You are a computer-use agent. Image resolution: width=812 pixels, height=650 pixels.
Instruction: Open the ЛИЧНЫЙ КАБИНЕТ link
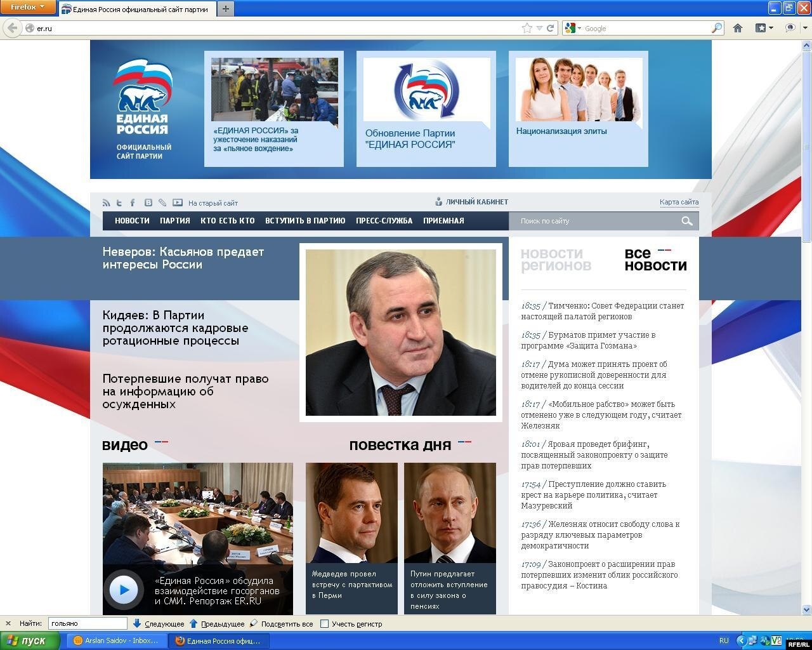pyautogui.click(x=476, y=202)
